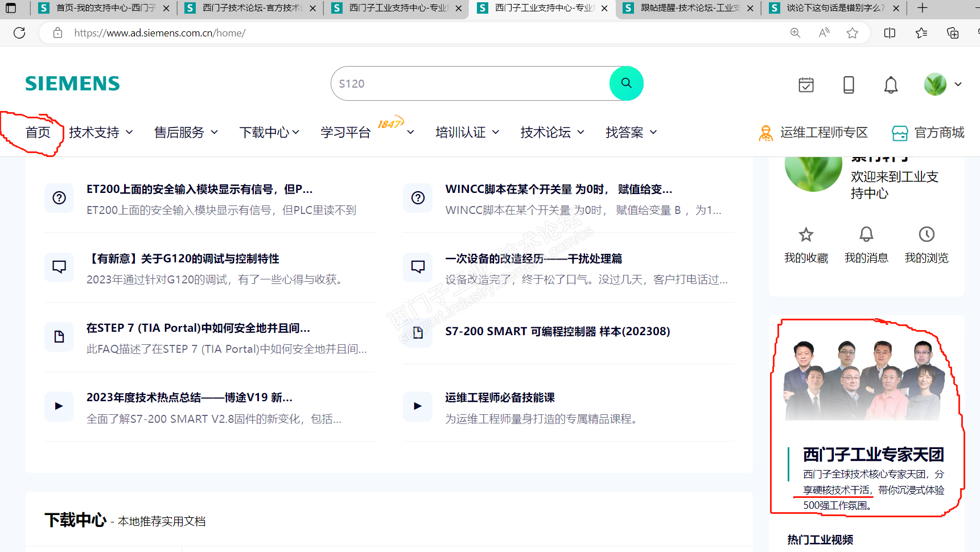Open the S7-200 SMART 可编程控制器 样本 document
The width and height of the screenshot is (980, 552).
pos(557,331)
